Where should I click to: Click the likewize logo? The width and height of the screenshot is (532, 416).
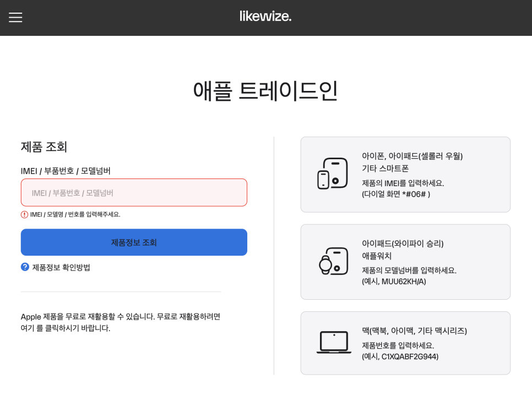[265, 17]
